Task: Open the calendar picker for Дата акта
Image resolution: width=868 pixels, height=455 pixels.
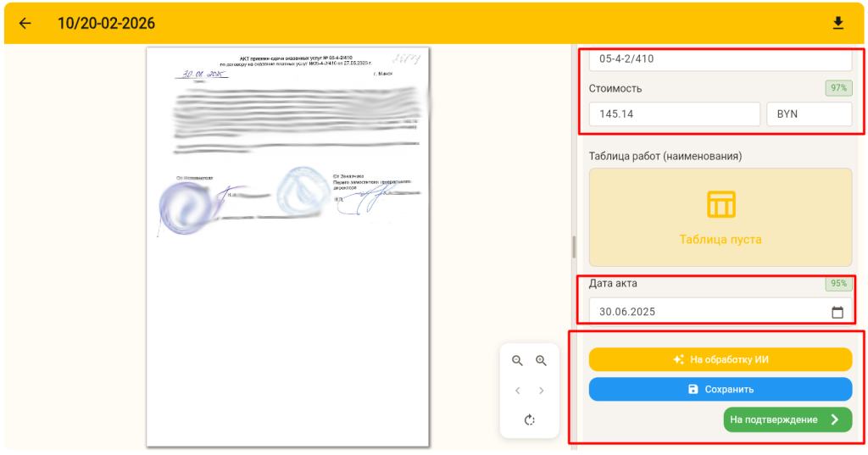Action: (x=837, y=312)
